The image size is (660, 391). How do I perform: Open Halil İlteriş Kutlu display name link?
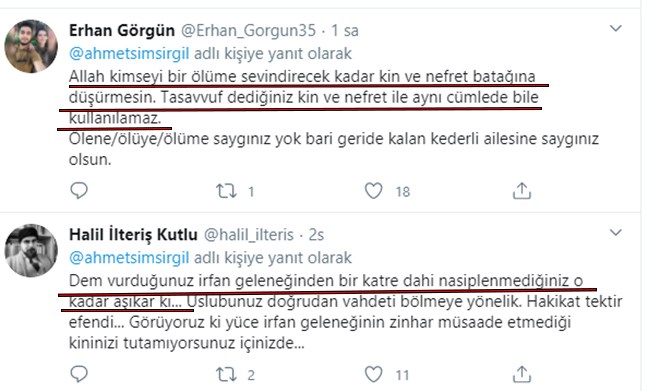(x=133, y=235)
